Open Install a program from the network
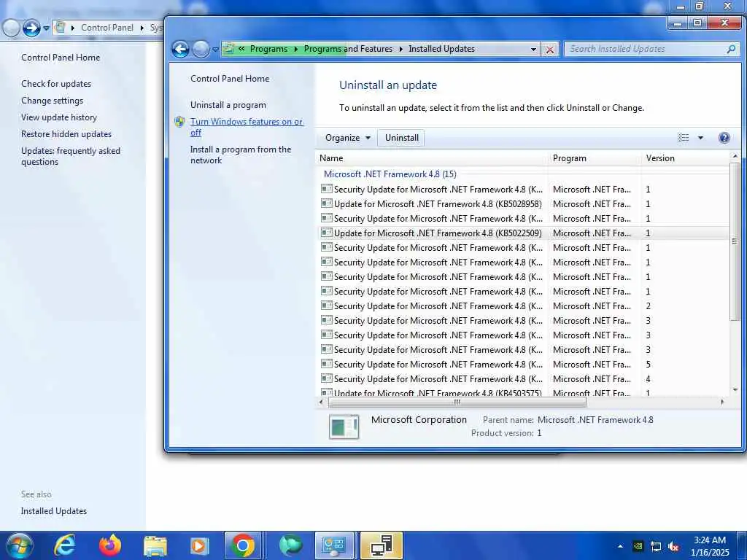The width and height of the screenshot is (747, 560). (241, 155)
